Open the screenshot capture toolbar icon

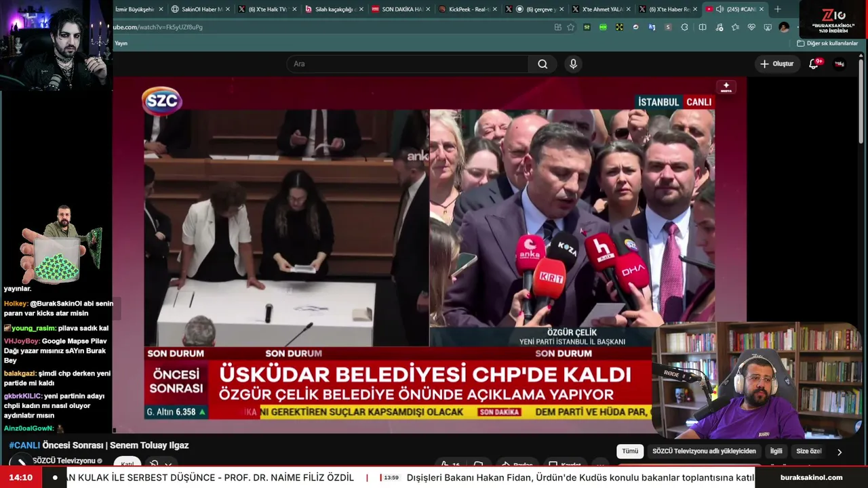768,27
